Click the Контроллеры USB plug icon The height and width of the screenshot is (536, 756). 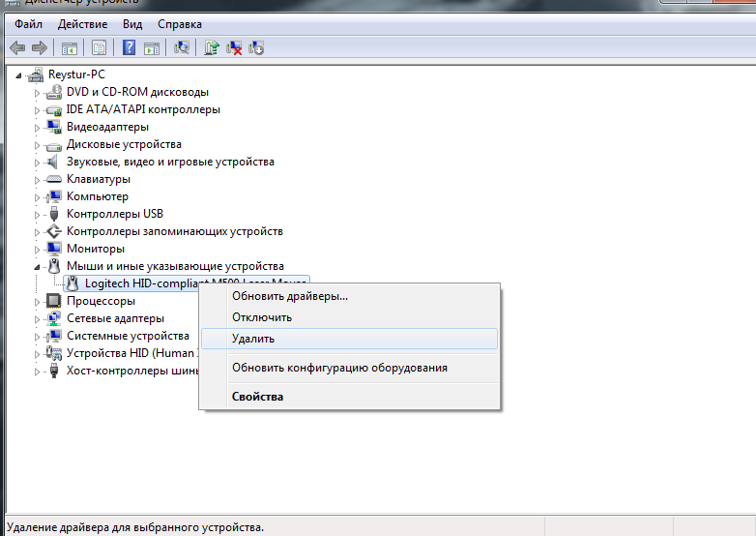coord(54,214)
